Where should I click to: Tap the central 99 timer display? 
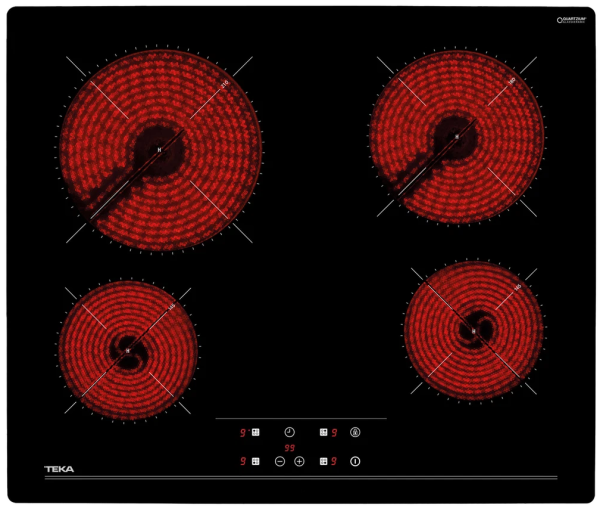coord(289,448)
